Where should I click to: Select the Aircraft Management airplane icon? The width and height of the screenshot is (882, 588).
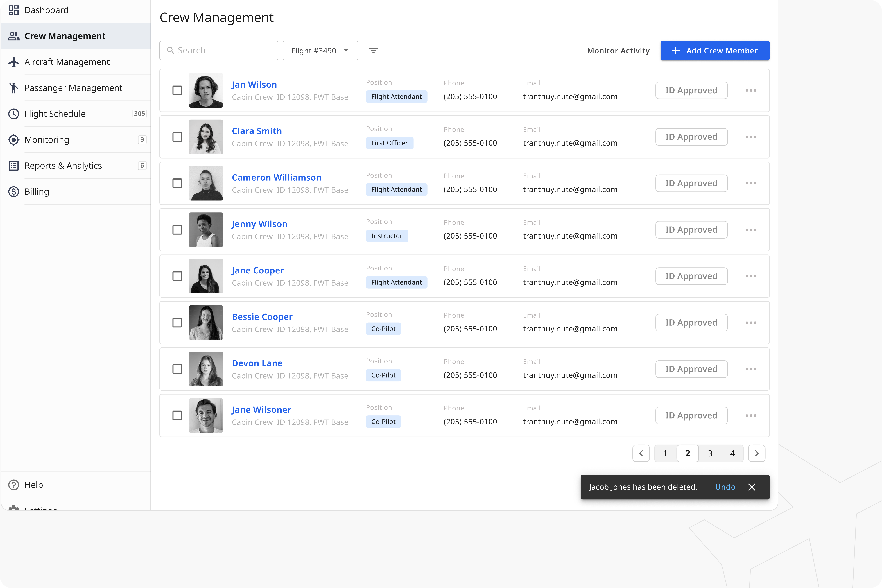click(13, 62)
